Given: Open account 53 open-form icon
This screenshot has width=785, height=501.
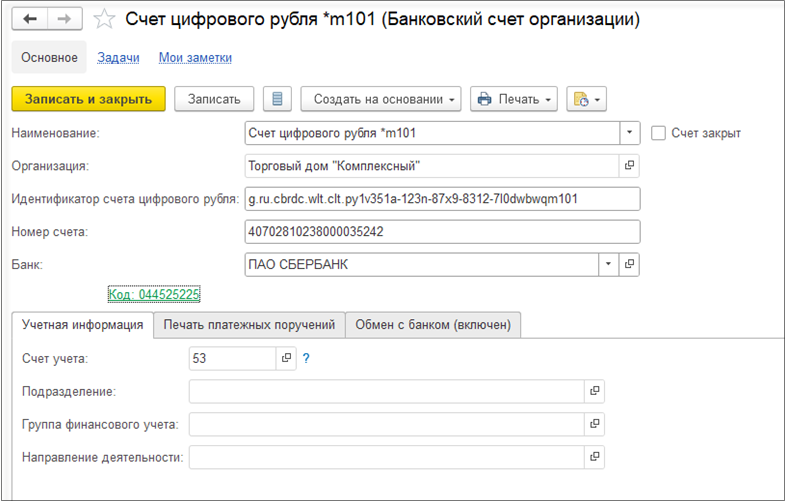Looking at the screenshot, I should click(286, 358).
